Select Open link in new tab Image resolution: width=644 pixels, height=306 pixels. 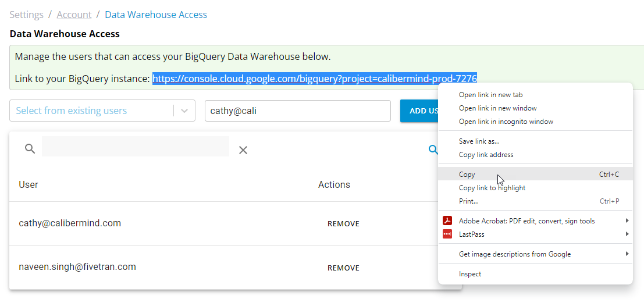(x=536, y=95)
